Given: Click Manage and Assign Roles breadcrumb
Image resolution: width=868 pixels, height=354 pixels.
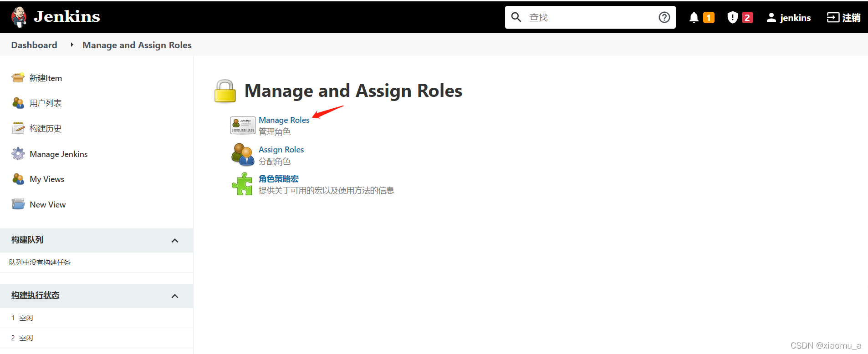Looking at the screenshot, I should pos(137,45).
